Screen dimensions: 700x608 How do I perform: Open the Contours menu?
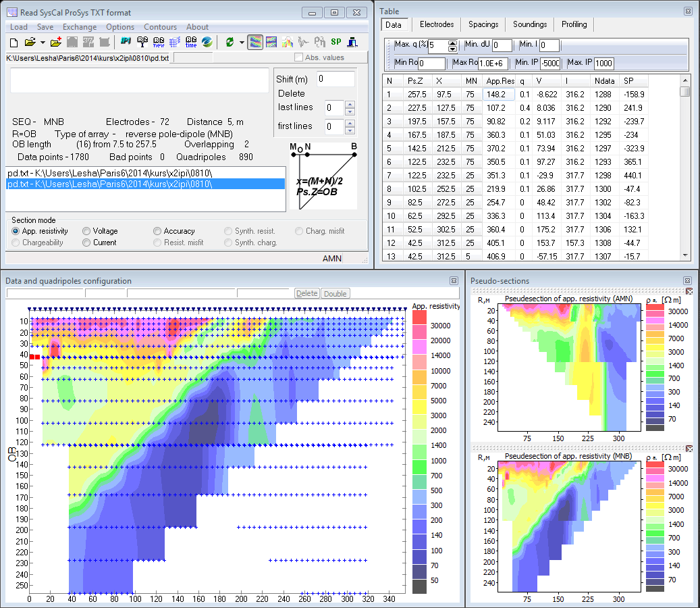(160, 27)
